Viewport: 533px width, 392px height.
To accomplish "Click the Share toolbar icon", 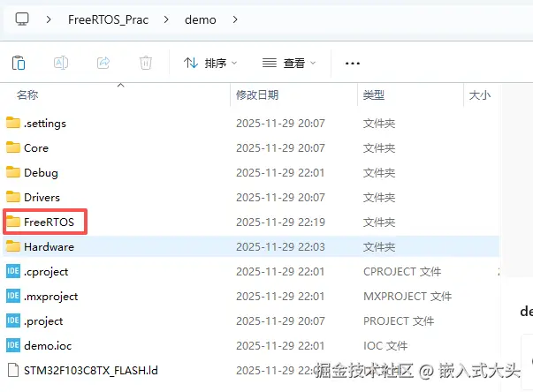I will pyautogui.click(x=103, y=63).
